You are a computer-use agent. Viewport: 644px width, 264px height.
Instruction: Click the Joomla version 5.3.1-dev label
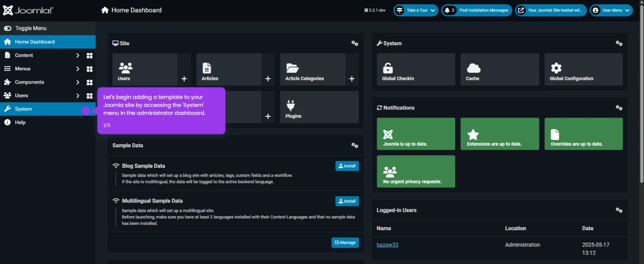pyautogui.click(x=375, y=10)
